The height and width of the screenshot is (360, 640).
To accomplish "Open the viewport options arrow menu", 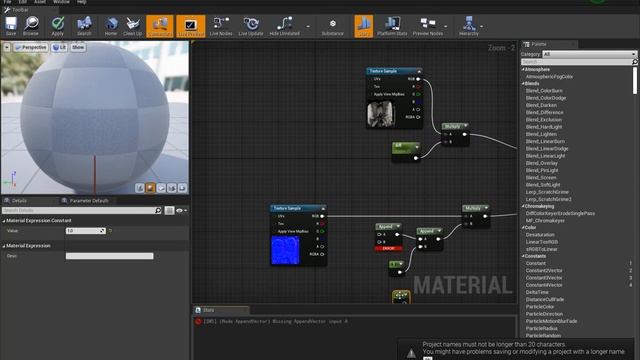I will [x=7, y=47].
